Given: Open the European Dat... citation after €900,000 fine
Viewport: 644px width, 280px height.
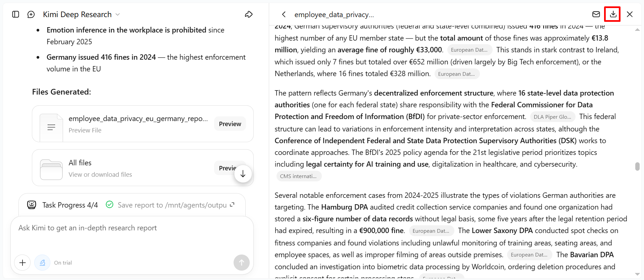Looking at the screenshot, I should tap(431, 231).
